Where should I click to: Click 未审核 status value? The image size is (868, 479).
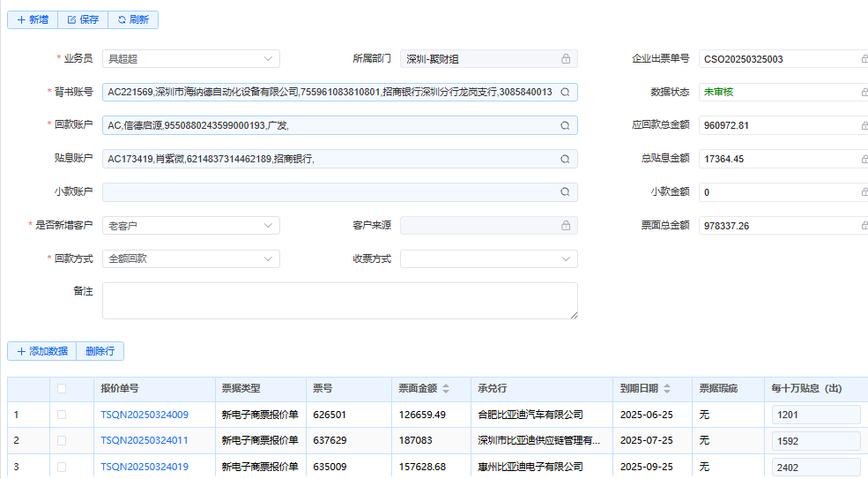point(718,92)
